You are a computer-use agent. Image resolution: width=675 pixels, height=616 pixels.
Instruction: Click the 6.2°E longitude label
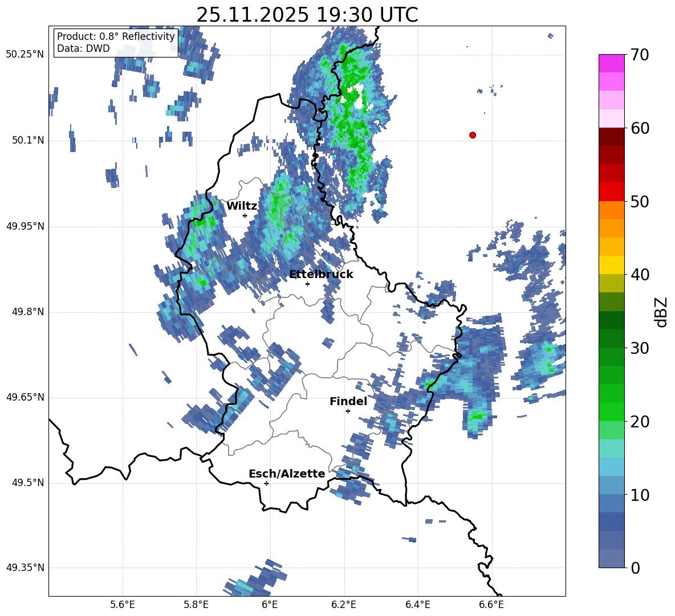[x=344, y=605]
